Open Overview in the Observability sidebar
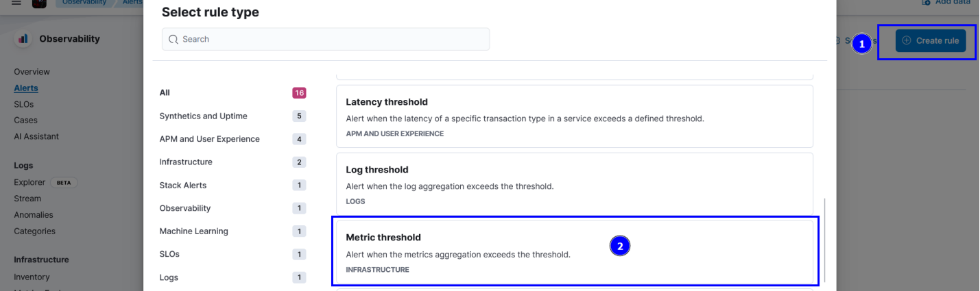The height and width of the screenshot is (291, 980). [32, 72]
